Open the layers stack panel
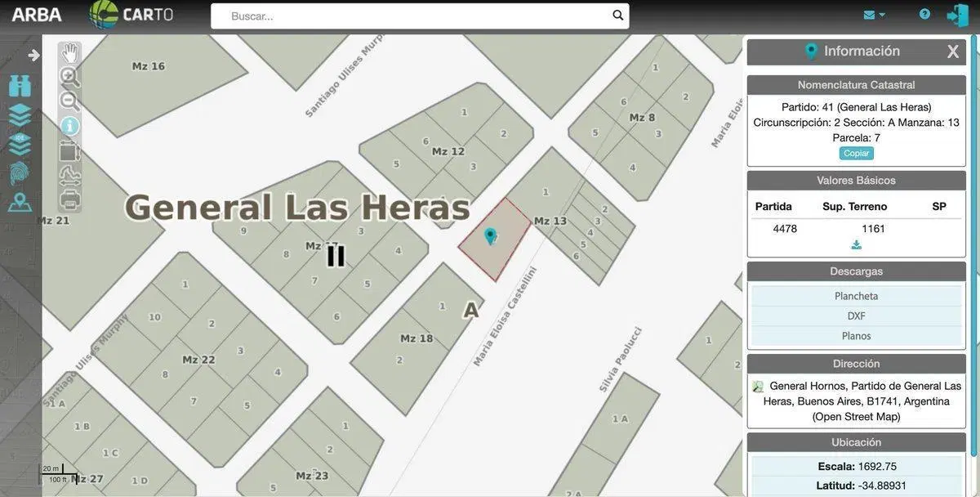 point(20,114)
